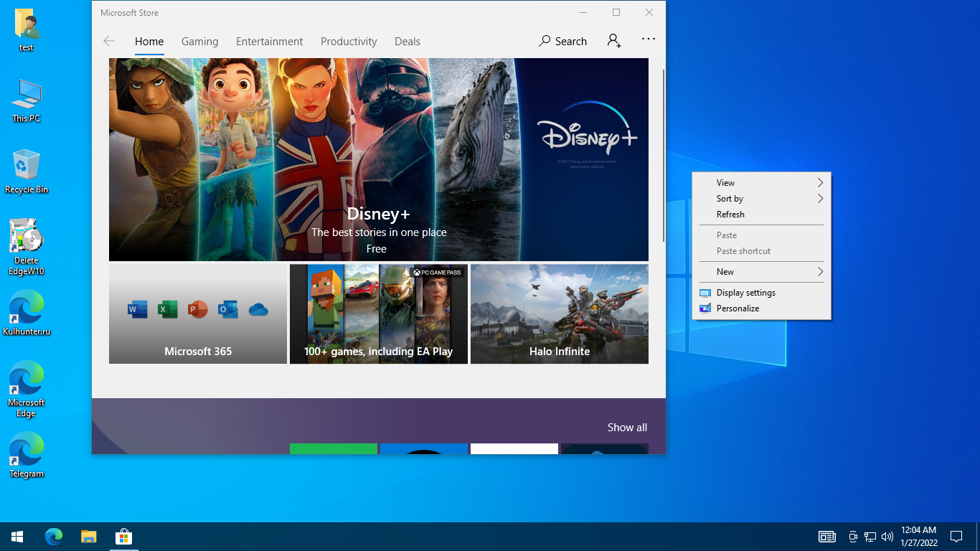Switch to the Deals tab
The width and height of the screenshot is (980, 551).
[x=407, y=42]
